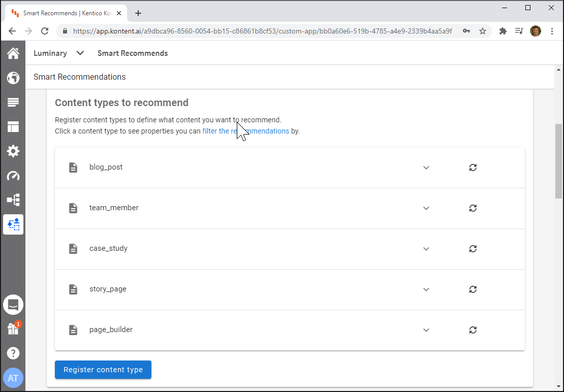Open project Settings via the gear icon
This screenshot has width=564, height=392.
pos(13,151)
